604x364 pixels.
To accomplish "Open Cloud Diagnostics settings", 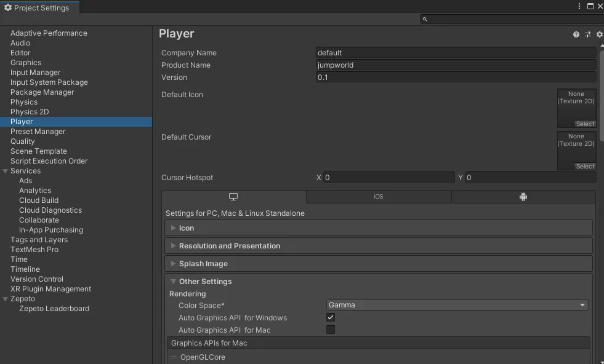I will (x=50, y=210).
